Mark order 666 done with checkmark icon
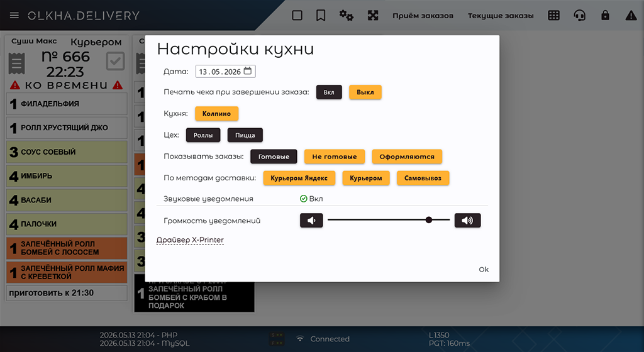Screen dimensions: 644x352 116,62
